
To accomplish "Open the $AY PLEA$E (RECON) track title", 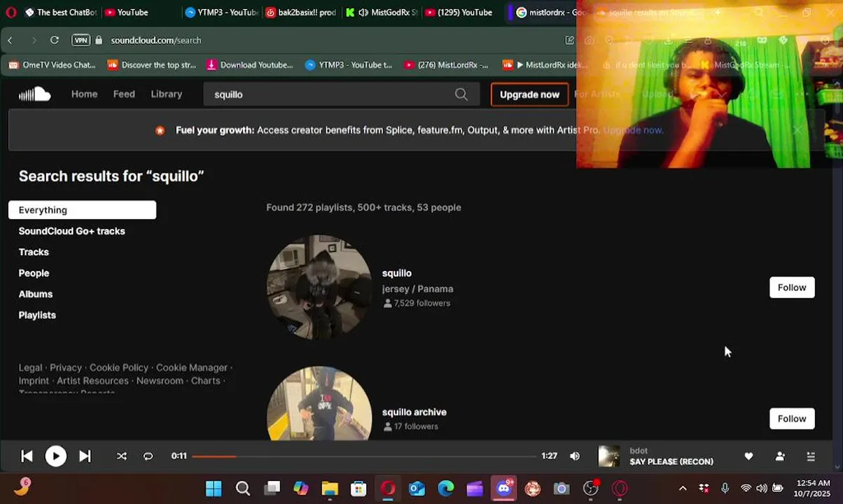I will coord(671,462).
